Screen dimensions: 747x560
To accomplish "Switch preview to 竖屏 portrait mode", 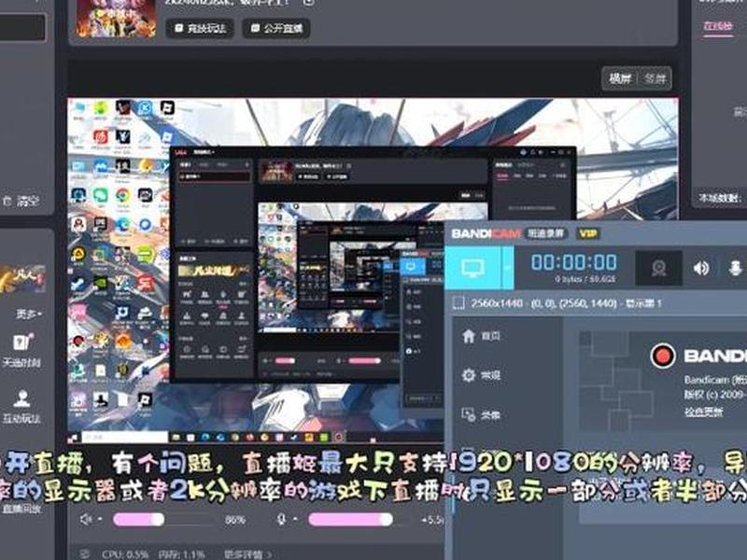I will pyautogui.click(x=655, y=78).
